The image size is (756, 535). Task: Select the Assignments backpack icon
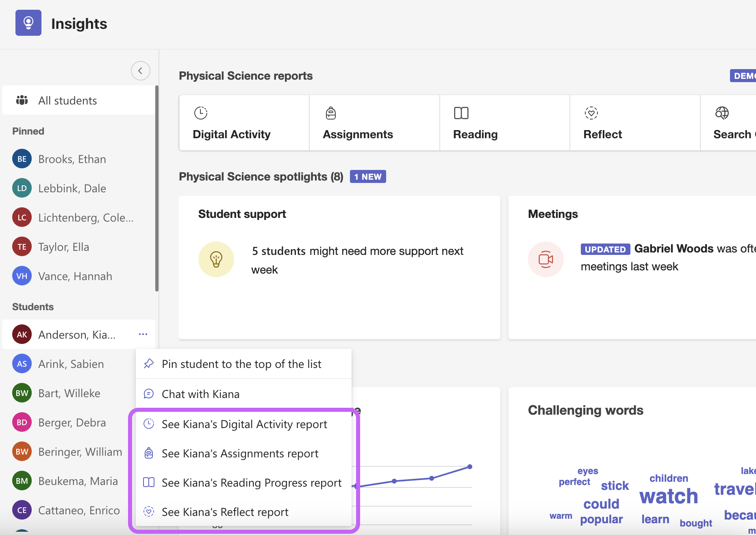click(331, 113)
